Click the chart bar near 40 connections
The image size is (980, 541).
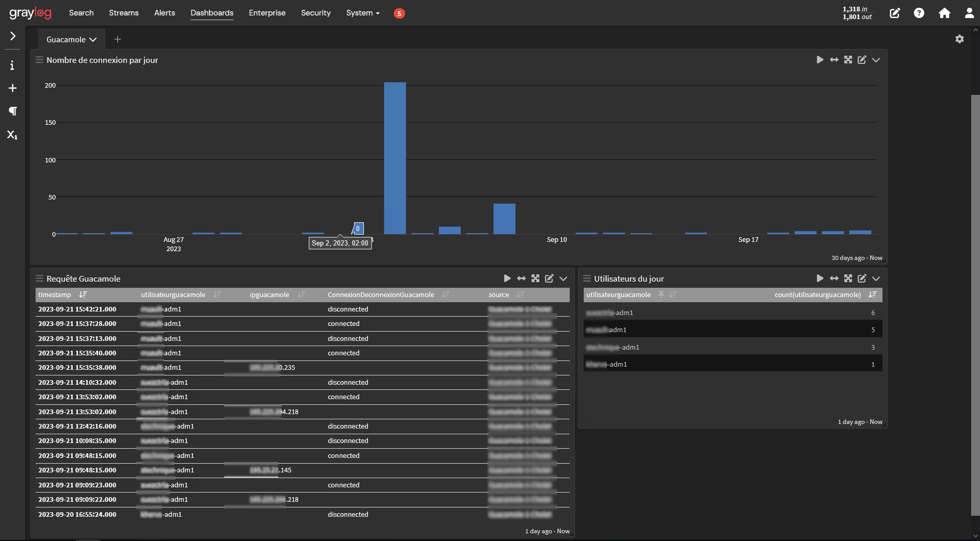(504, 219)
